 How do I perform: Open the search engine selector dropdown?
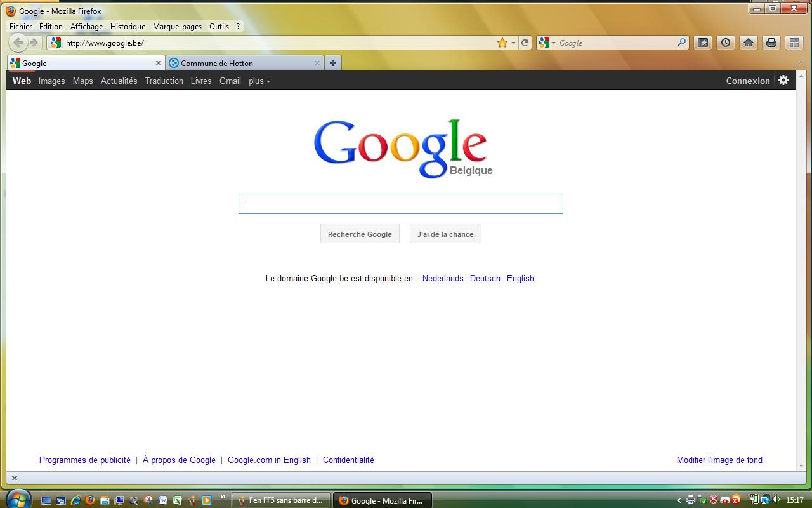[x=547, y=43]
